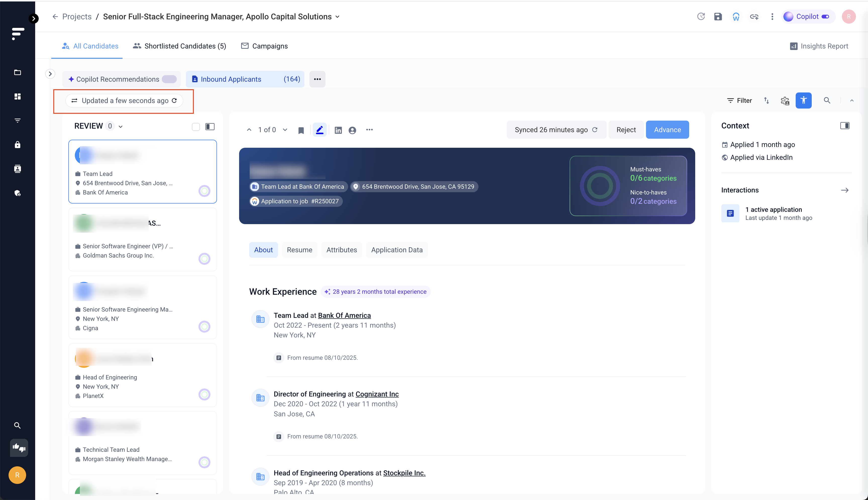The height and width of the screenshot is (500, 868).
Task: Open the Stockpile Inc. company link
Action: click(x=404, y=473)
